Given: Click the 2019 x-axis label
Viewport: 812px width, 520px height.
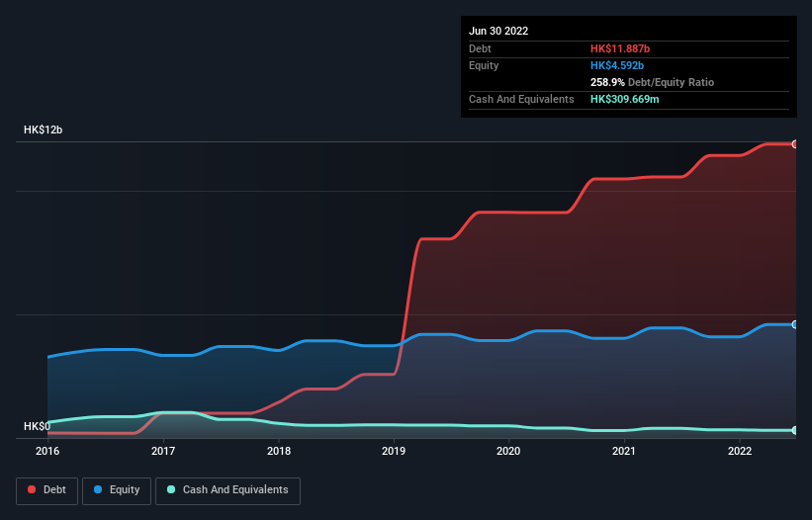Looking at the screenshot, I should (394, 451).
